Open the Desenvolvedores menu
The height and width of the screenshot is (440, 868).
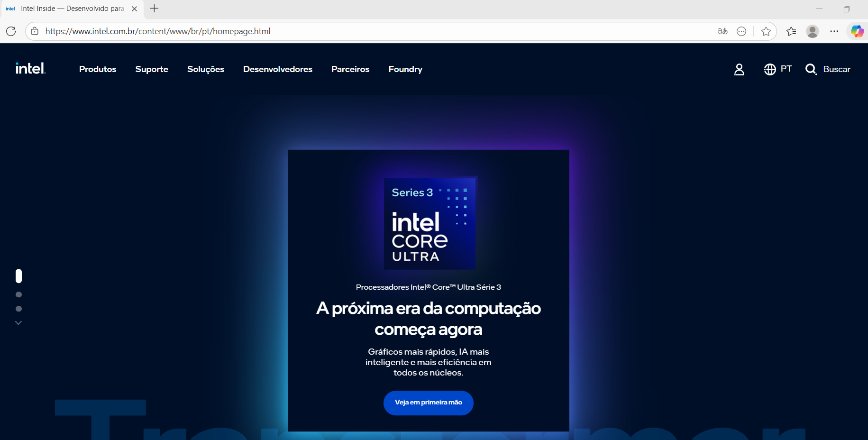tap(278, 69)
